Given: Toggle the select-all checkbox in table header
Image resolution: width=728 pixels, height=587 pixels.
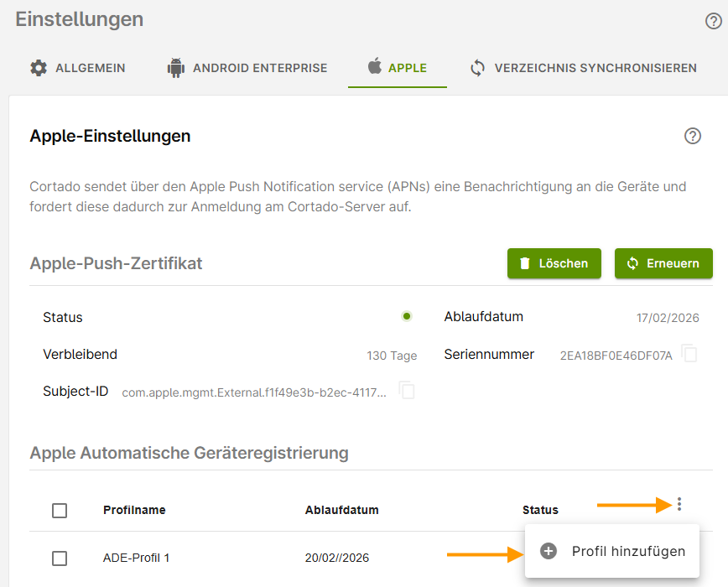Looking at the screenshot, I should tap(60, 511).
